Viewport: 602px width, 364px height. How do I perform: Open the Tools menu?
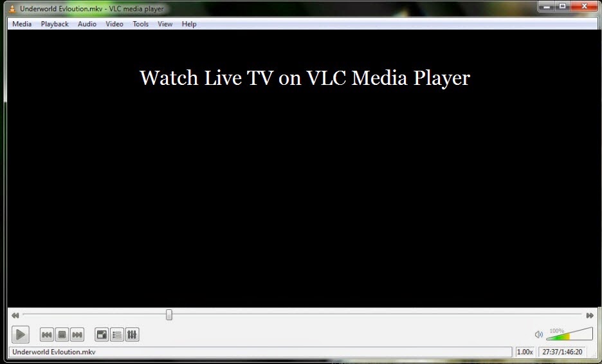click(140, 24)
